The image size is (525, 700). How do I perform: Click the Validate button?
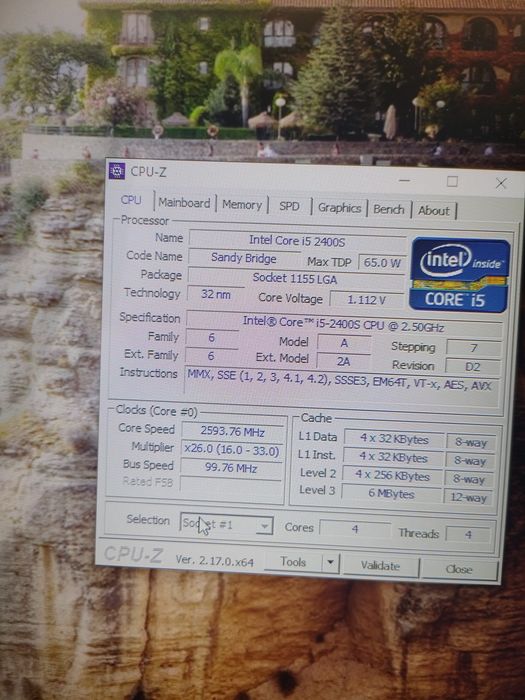click(380, 566)
